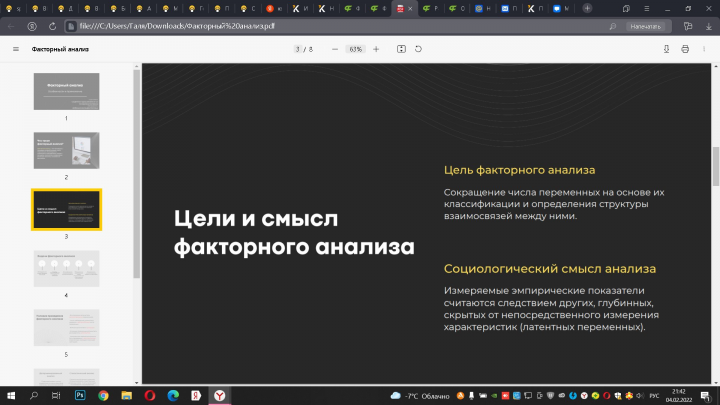Viewport: 720px width, 405px height.
Task: Open Task View on the taskbar
Action: click(56, 395)
